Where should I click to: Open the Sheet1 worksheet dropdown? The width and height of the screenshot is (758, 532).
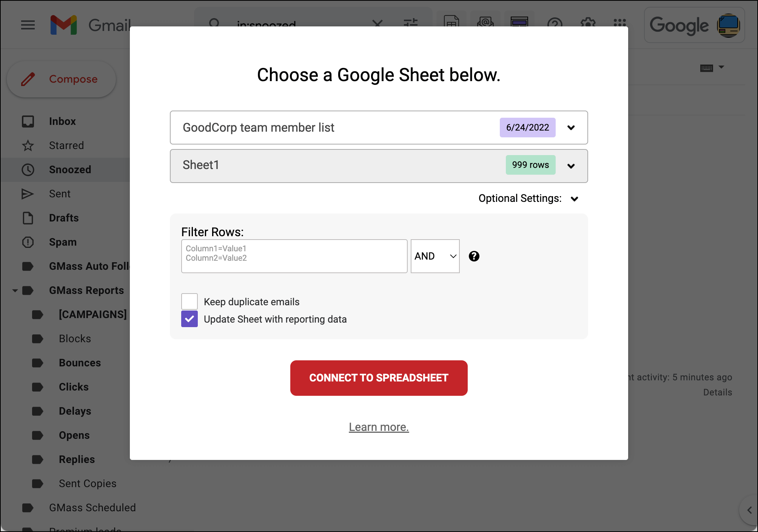point(379,166)
